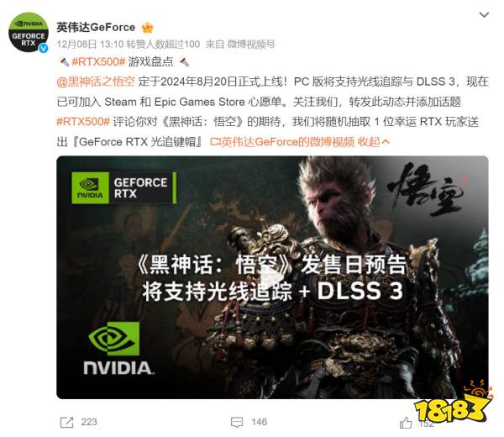Click the 12月08日 13:10 timestamp

90,44
